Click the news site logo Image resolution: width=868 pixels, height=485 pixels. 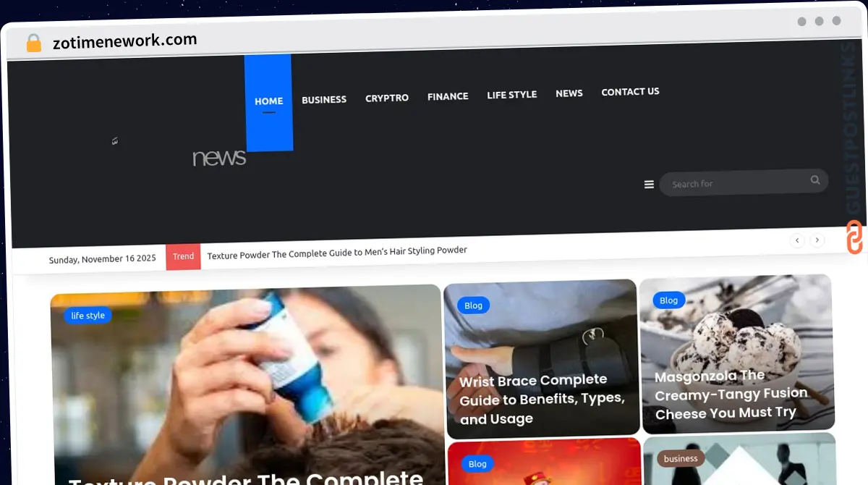tap(218, 157)
